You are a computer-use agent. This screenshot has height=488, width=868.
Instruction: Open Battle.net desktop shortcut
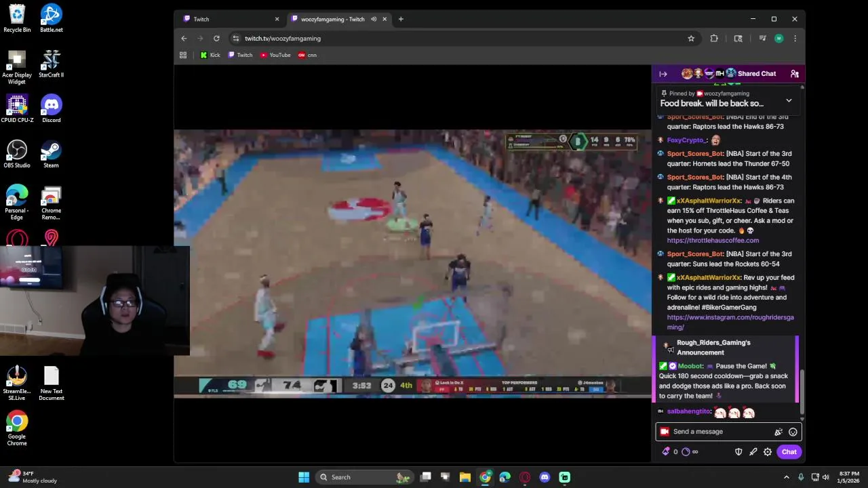[x=51, y=18]
